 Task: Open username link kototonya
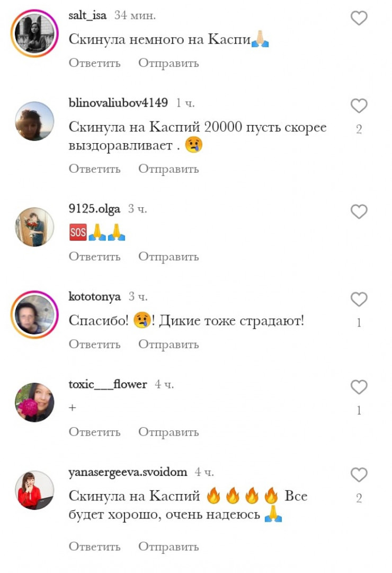(95, 296)
